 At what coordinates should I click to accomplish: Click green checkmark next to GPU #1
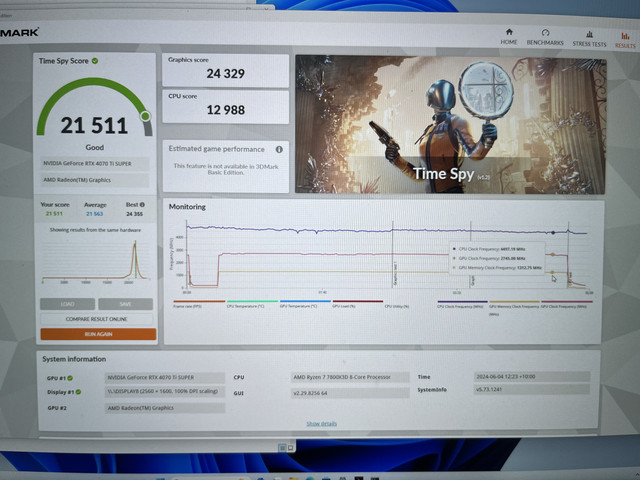(x=70, y=378)
